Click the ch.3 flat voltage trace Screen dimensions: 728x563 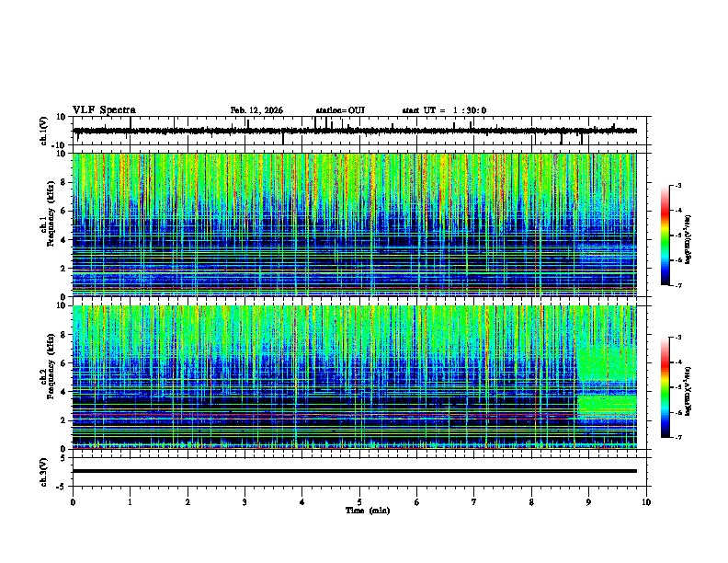coord(355,471)
